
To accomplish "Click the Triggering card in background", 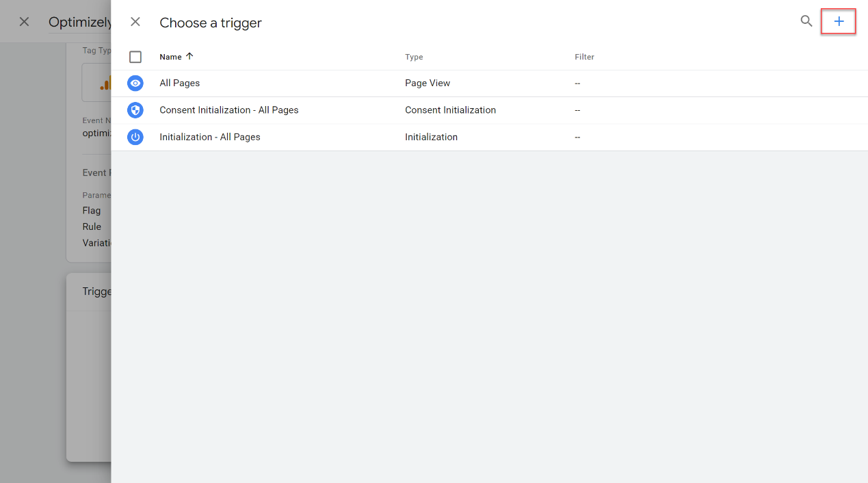I will (89, 367).
